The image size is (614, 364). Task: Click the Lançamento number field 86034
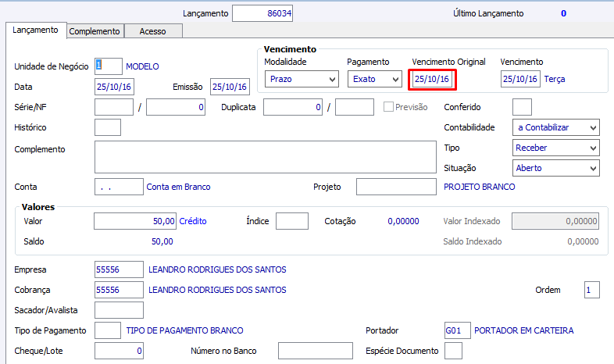click(x=262, y=13)
